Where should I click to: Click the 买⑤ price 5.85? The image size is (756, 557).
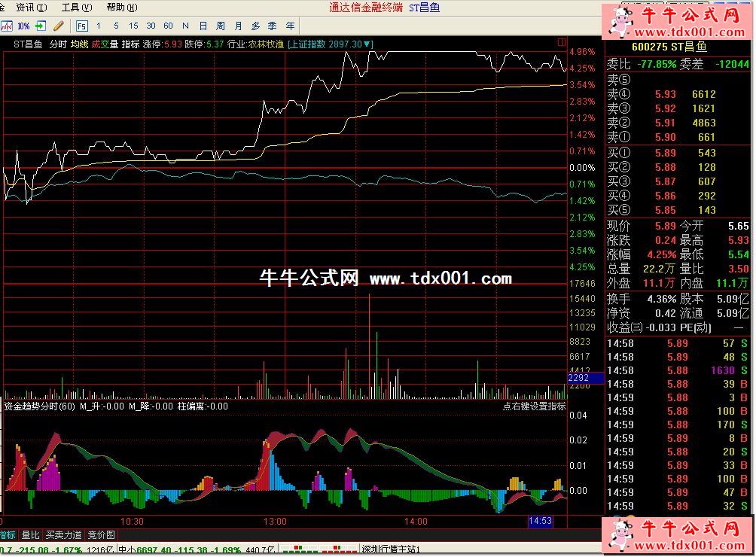666,211
